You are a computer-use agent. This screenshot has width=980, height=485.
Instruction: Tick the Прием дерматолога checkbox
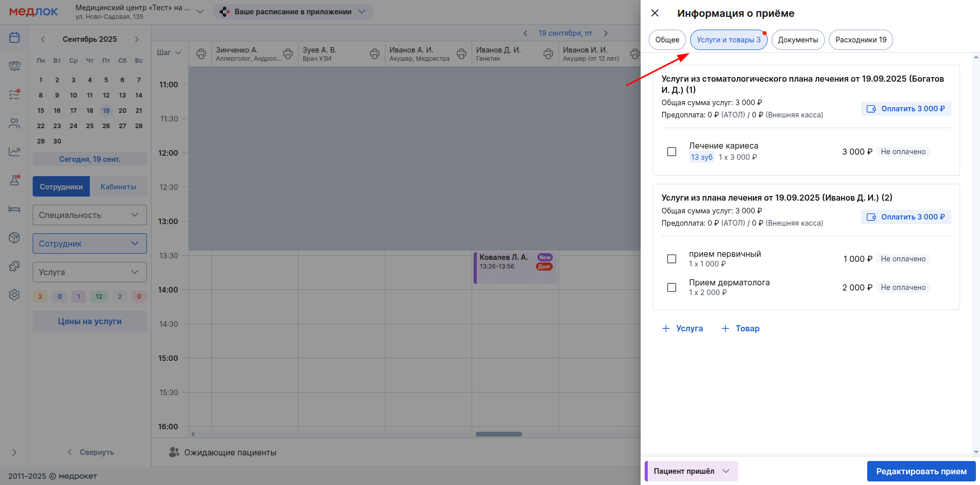(x=672, y=287)
